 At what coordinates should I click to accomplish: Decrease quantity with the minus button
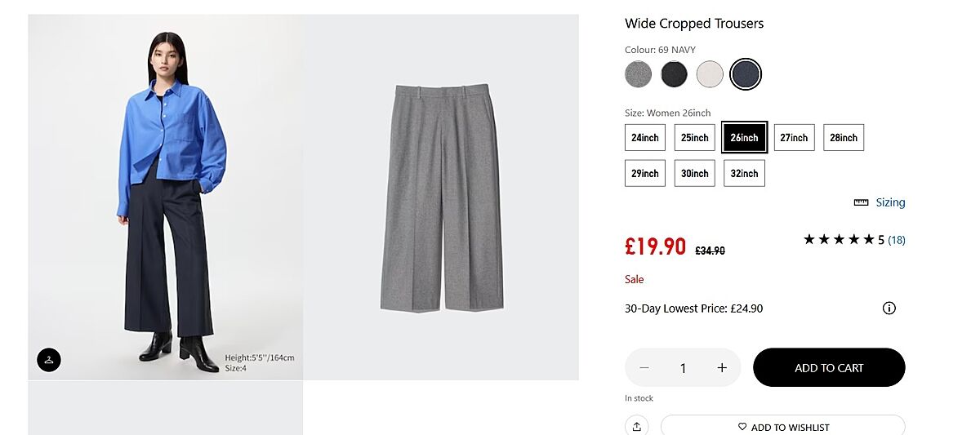(x=644, y=368)
